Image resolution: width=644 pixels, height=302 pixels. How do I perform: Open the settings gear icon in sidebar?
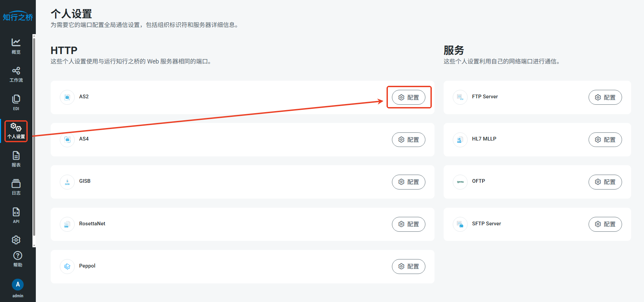coord(16,240)
